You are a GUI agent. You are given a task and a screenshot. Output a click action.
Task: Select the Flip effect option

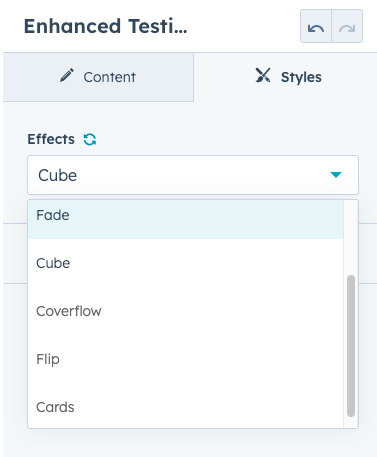click(185, 359)
